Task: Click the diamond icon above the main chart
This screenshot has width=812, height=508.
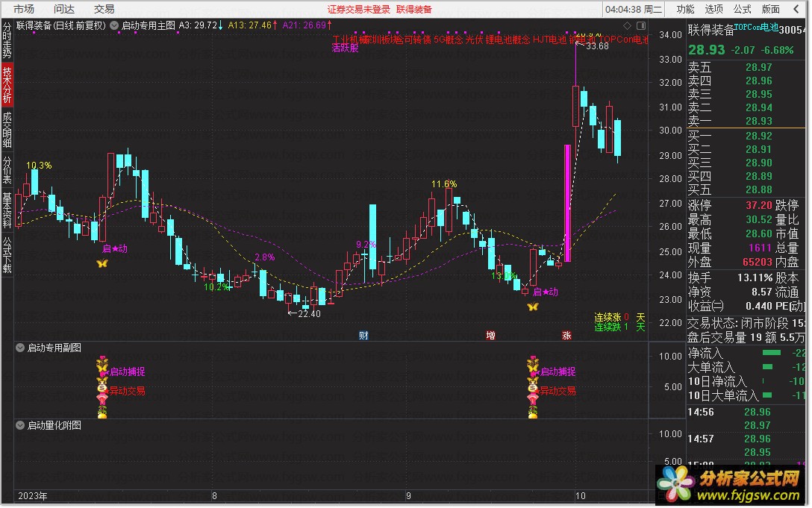Action: pos(627,25)
